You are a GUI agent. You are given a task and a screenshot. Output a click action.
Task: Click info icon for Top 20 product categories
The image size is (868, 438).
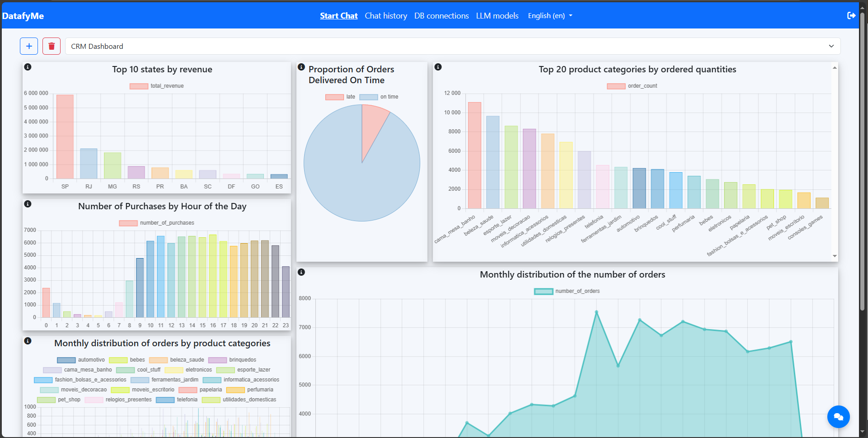438,67
